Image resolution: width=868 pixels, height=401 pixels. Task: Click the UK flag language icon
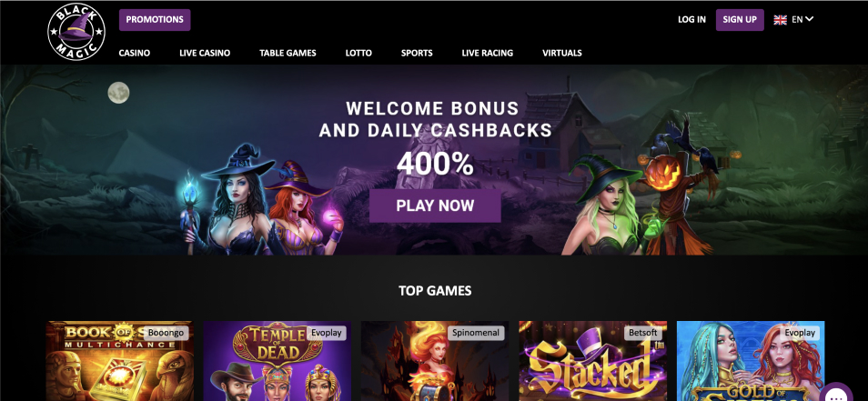pos(780,20)
